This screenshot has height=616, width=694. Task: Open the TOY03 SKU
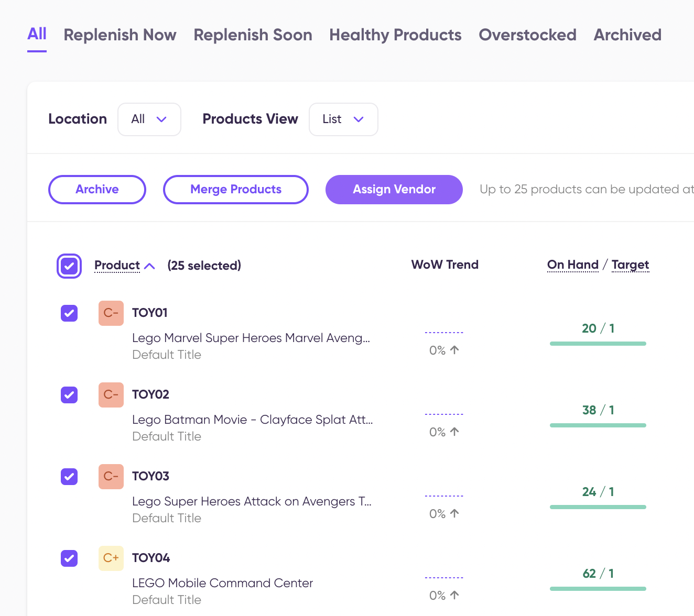click(x=150, y=476)
